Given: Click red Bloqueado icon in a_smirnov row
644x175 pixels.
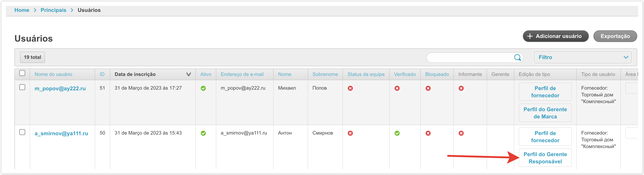Looking at the screenshot, I should tap(428, 133).
